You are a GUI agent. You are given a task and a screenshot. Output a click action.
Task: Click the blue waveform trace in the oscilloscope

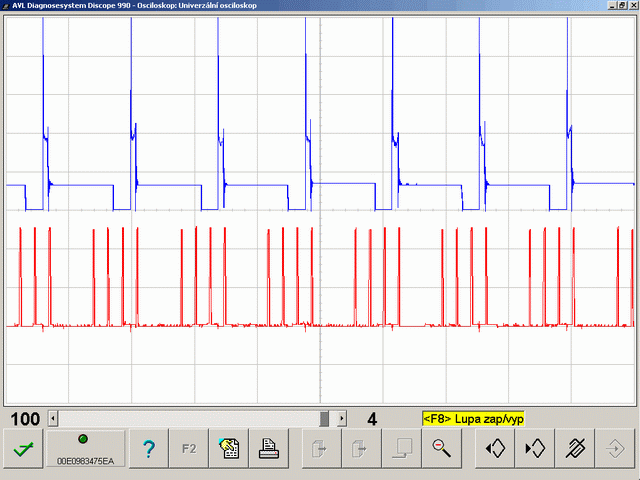tap(82, 185)
